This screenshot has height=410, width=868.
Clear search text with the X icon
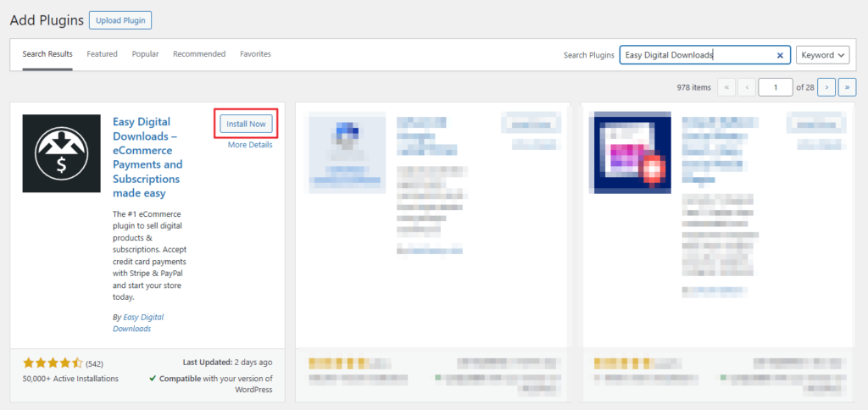pyautogui.click(x=780, y=55)
